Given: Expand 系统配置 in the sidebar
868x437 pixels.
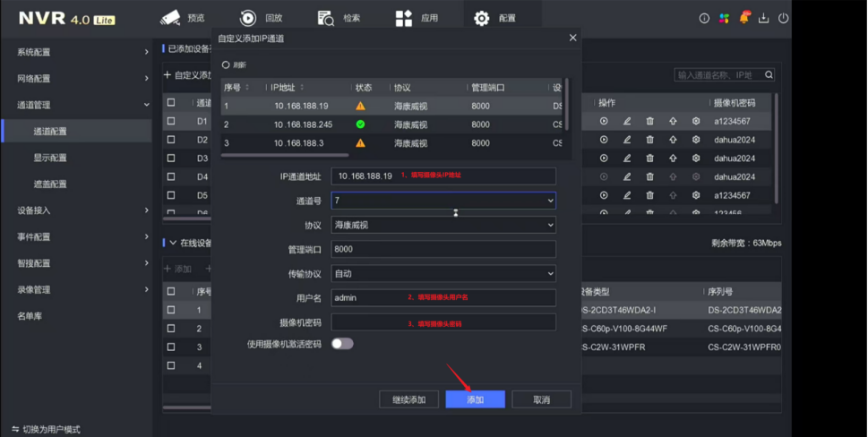Looking at the screenshot, I should pyautogui.click(x=82, y=52).
